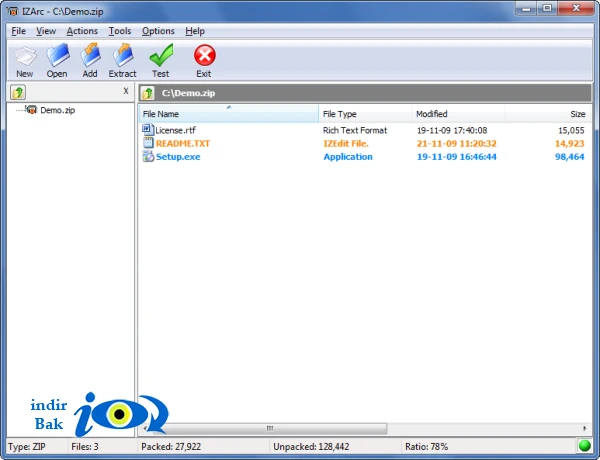
Task: Select the Setup.exe file name
Action: (178, 157)
